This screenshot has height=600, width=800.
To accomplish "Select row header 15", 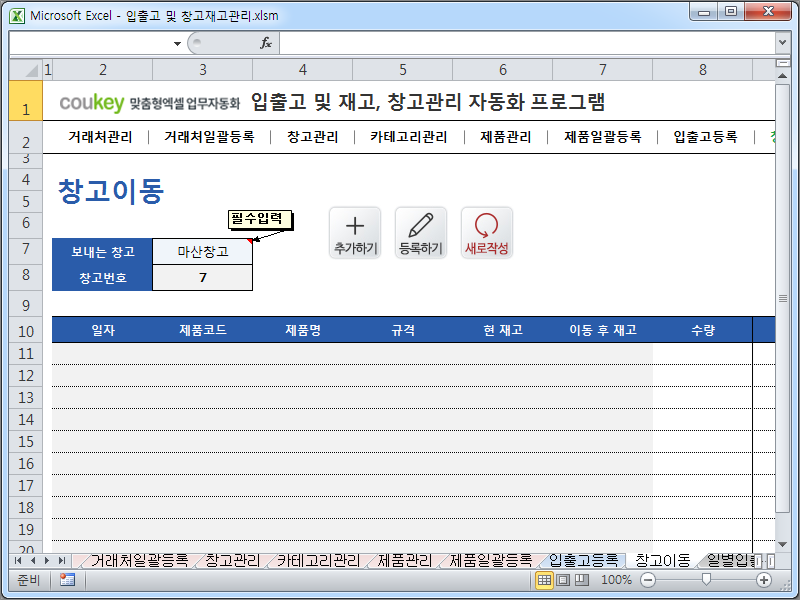I will (26, 441).
